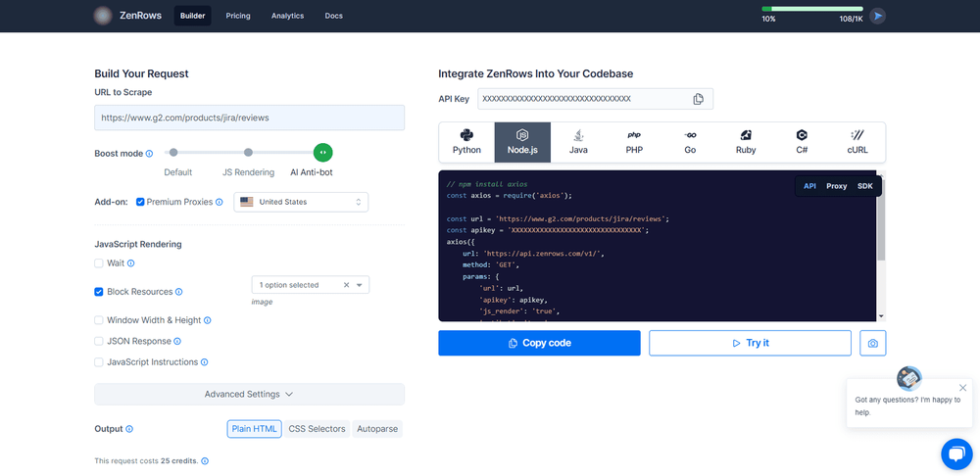The width and height of the screenshot is (980, 476).
Task: Select CSS Selectors output
Action: point(317,429)
